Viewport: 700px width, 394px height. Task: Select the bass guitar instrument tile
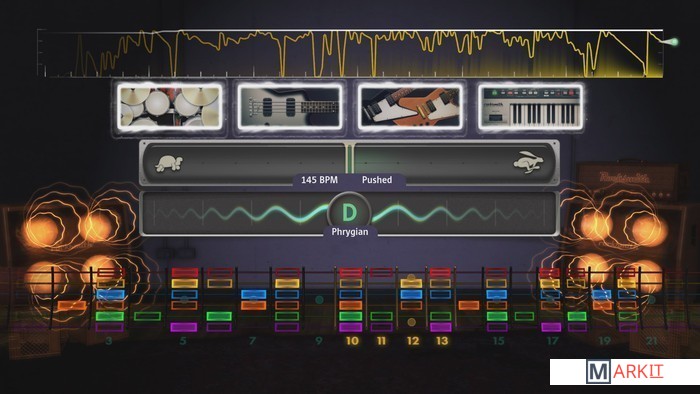click(x=290, y=107)
